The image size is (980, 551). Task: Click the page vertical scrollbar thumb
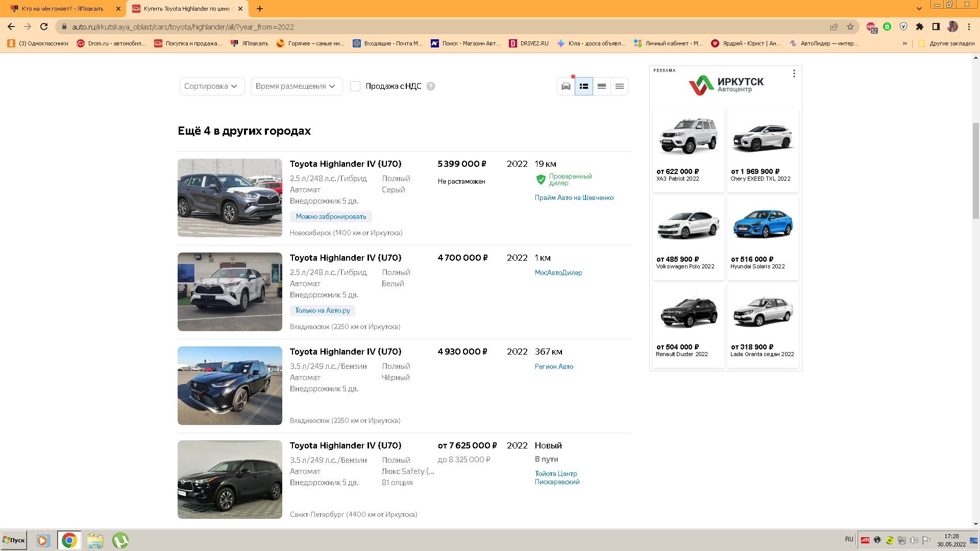pos(976,171)
